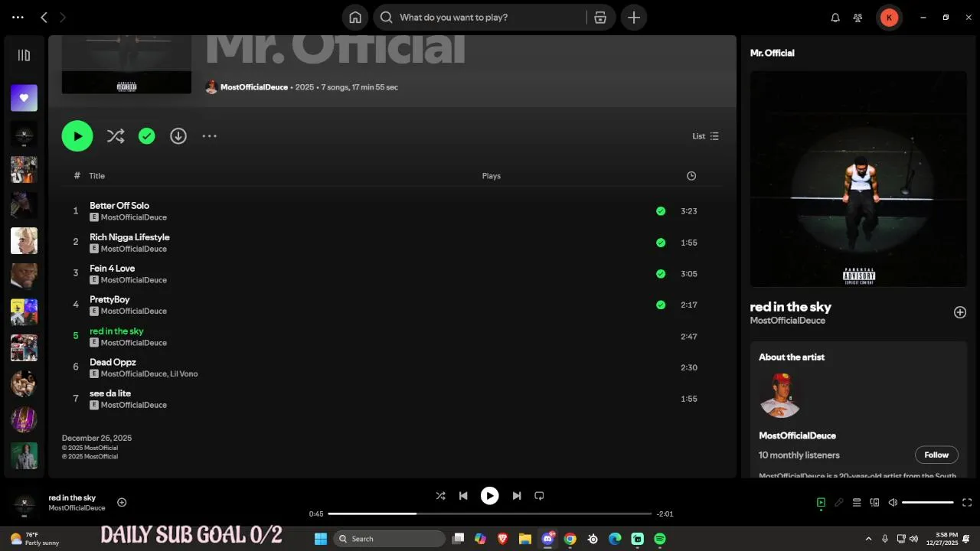The width and height of the screenshot is (980, 551).
Task: Open File Explorer from the taskbar
Action: [x=525, y=539]
